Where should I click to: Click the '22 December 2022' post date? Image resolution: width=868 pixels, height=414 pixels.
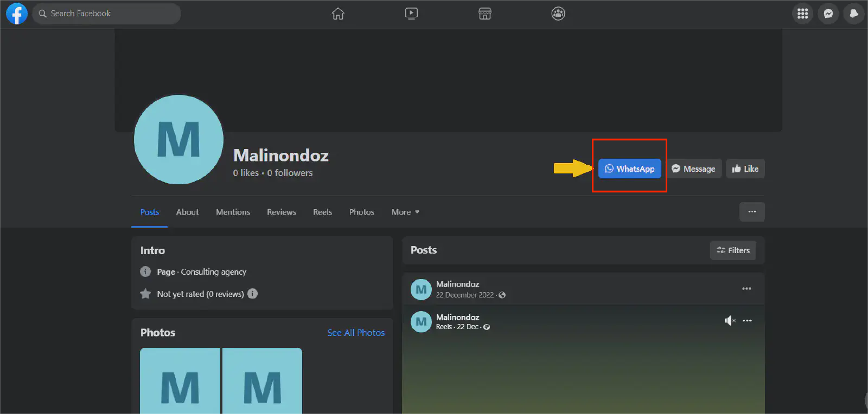465,295
